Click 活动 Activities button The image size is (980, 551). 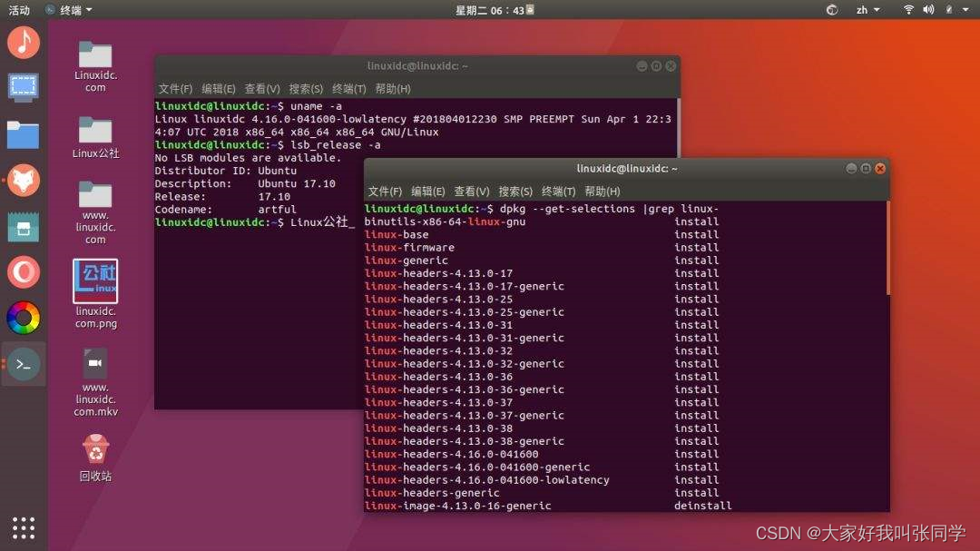click(19, 10)
